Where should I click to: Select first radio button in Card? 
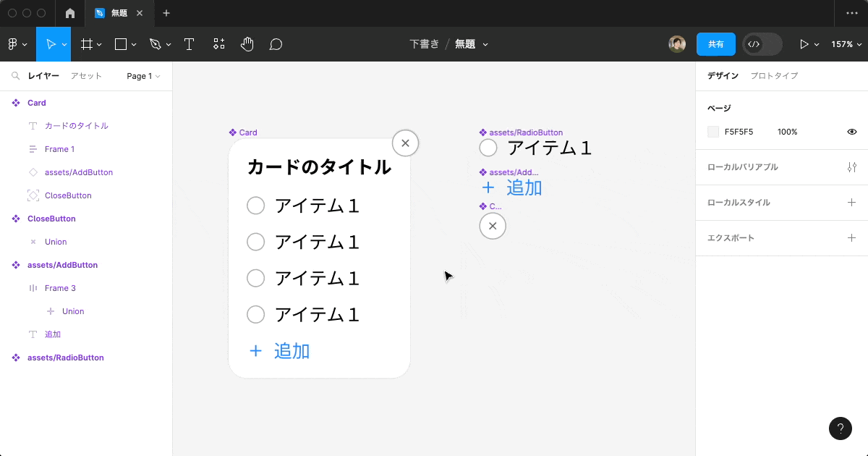256,206
